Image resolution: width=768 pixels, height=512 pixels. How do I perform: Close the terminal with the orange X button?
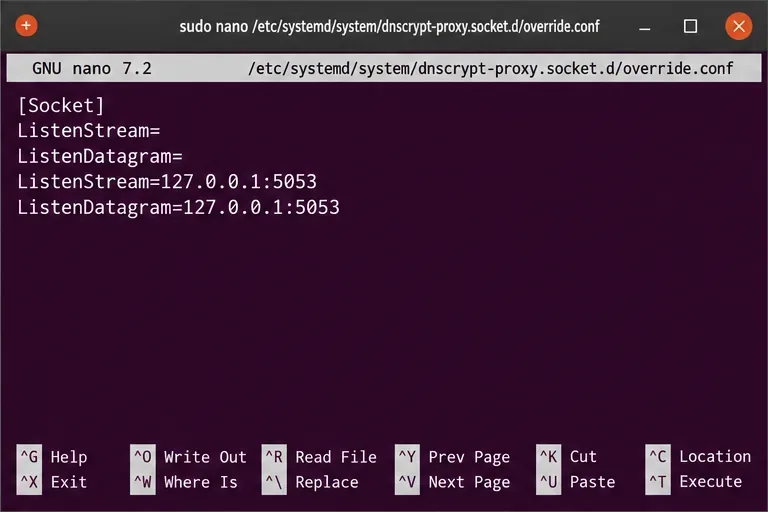739,26
